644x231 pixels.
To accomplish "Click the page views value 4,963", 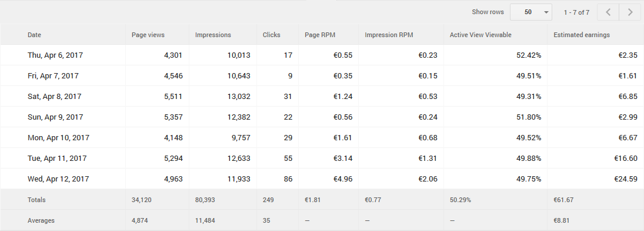I will [173, 179].
